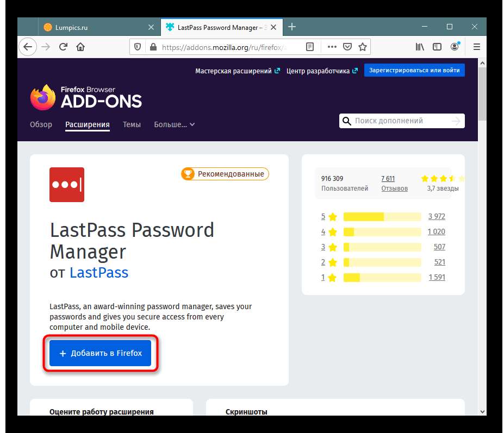The height and width of the screenshot is (433, 504).
Task: Expand the Больше… navigation dropdown
Action: pyautogui.click(x=174, y=124)
